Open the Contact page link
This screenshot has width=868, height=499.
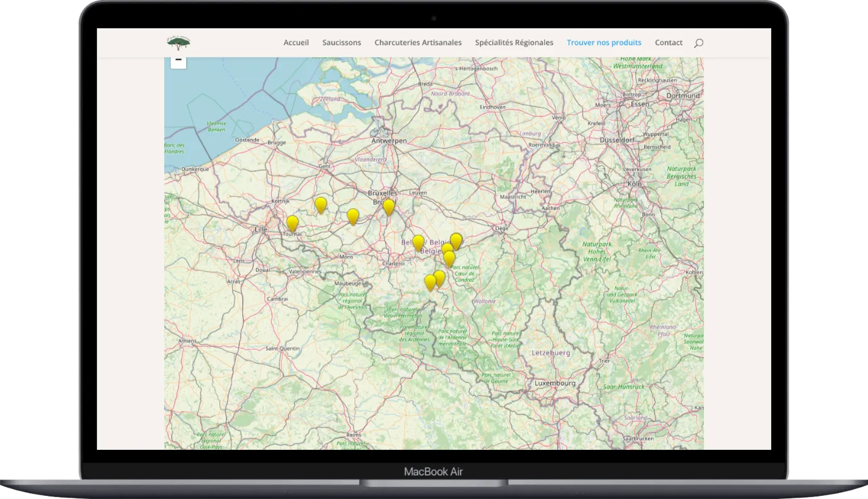[669, 43]
